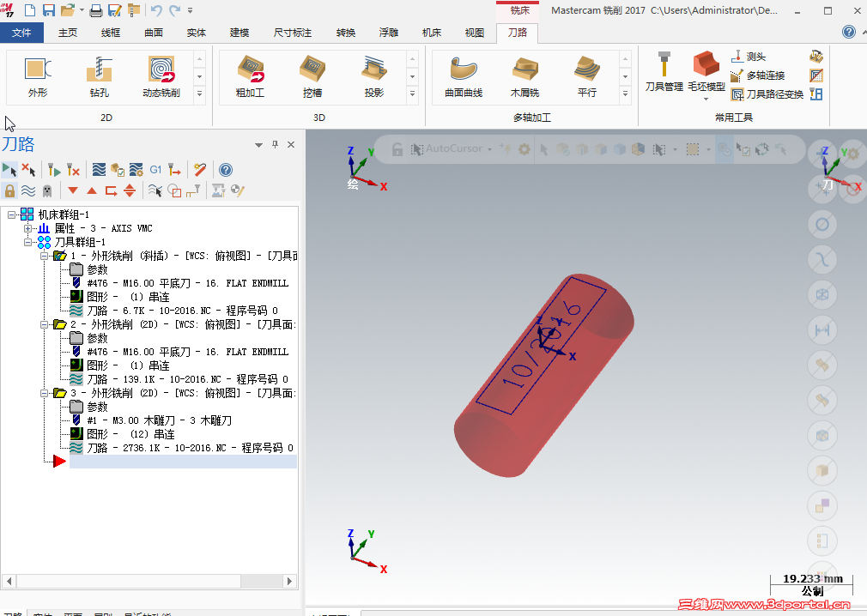Open 参数 parameters of operation 2
Image resolution: width=867 pixels, height=616 pixels.
click(89, 338)
